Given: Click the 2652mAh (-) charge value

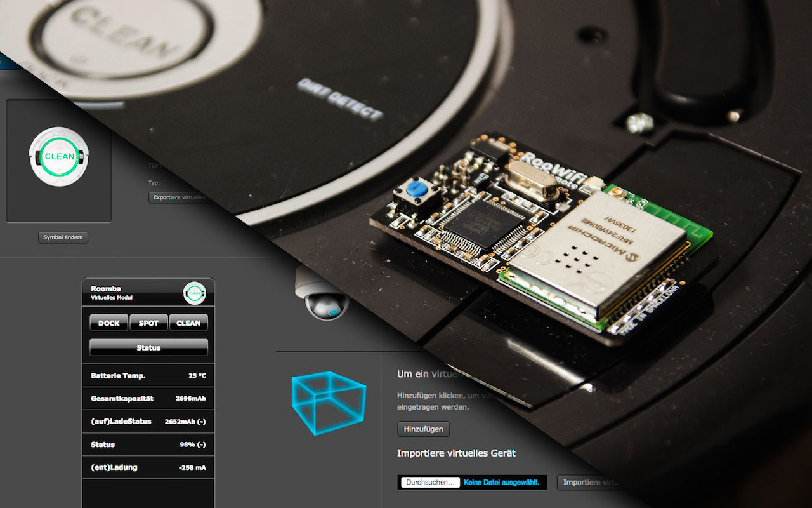Looking at the screenshot, I should [x=185, y=421].
